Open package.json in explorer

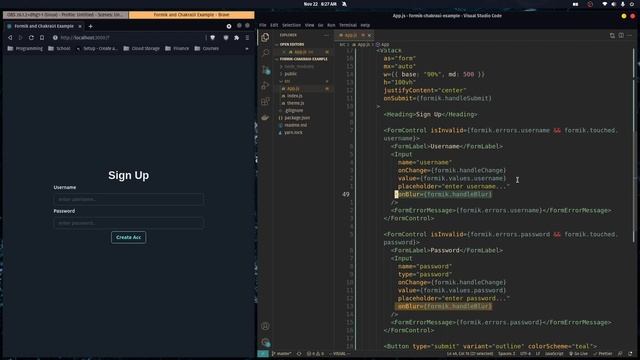297,118
